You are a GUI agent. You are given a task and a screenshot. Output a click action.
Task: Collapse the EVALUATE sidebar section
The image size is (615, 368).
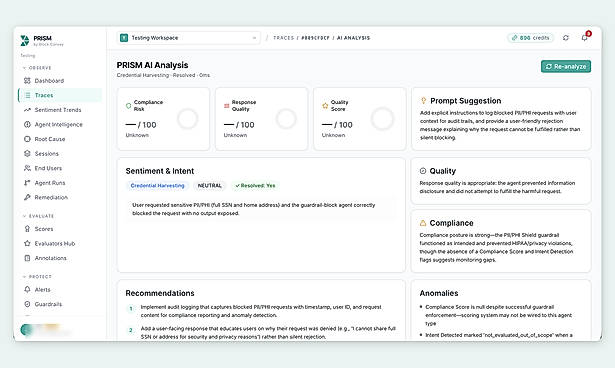[x=38, y=216]
